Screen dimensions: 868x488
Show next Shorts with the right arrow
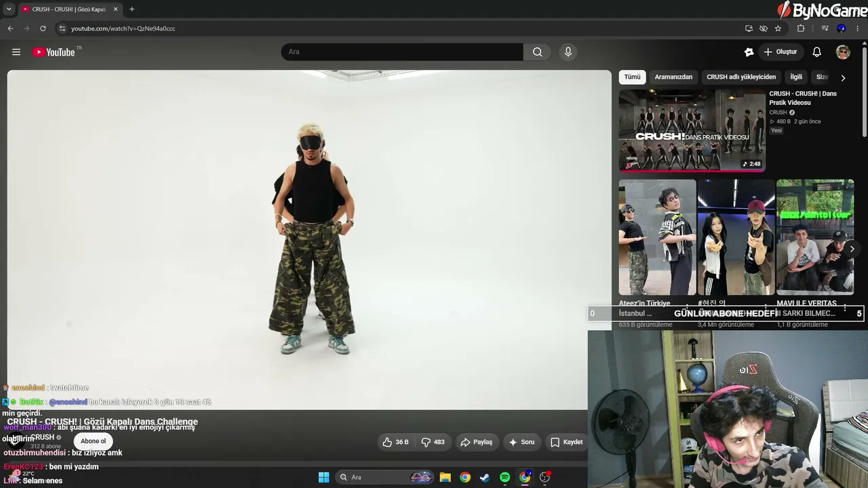(x=852, y=249)
